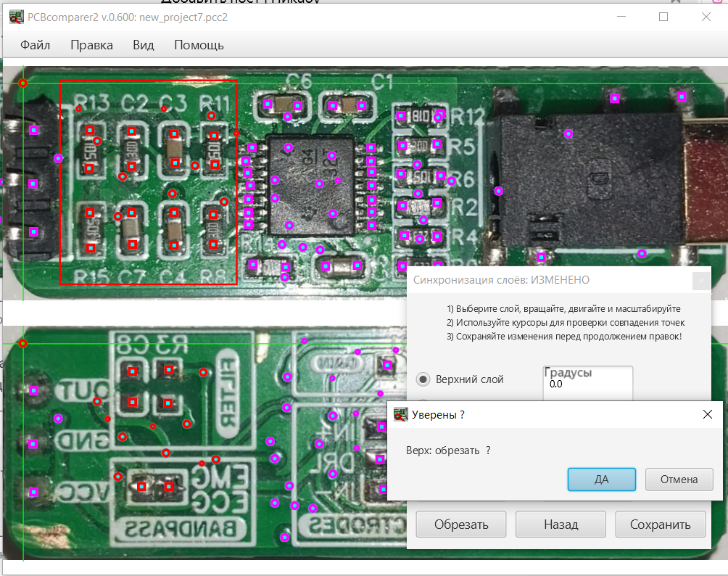Minimize the PCBcomparer2 window

pos(620,17)
